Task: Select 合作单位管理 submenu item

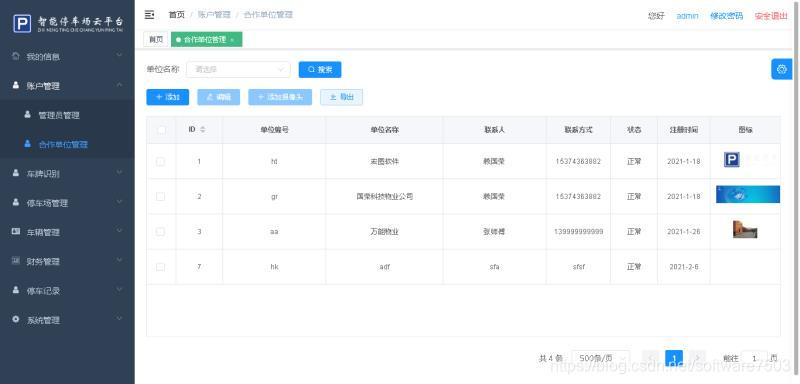Action: coord(67,144)
